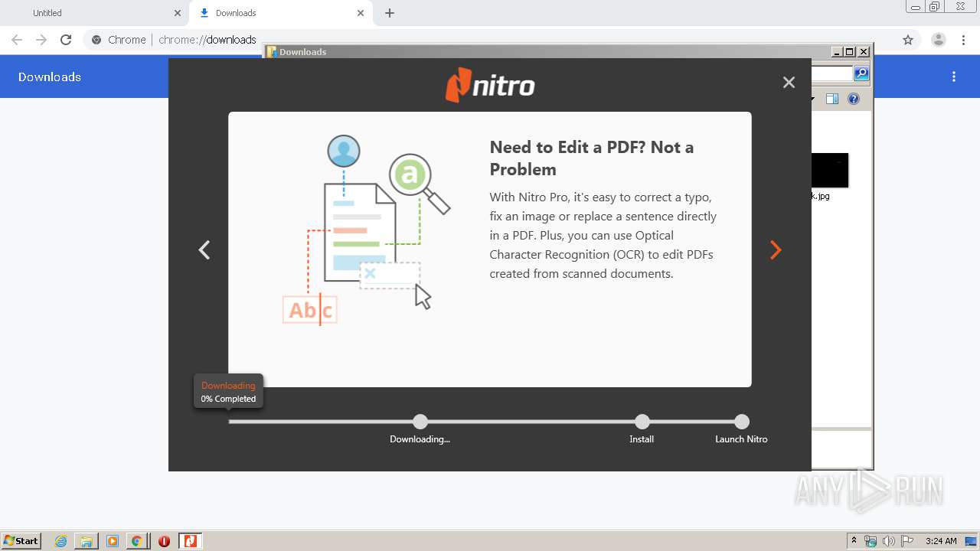
Task: Close the Downloads browser tab
Action: pos(361,13)
